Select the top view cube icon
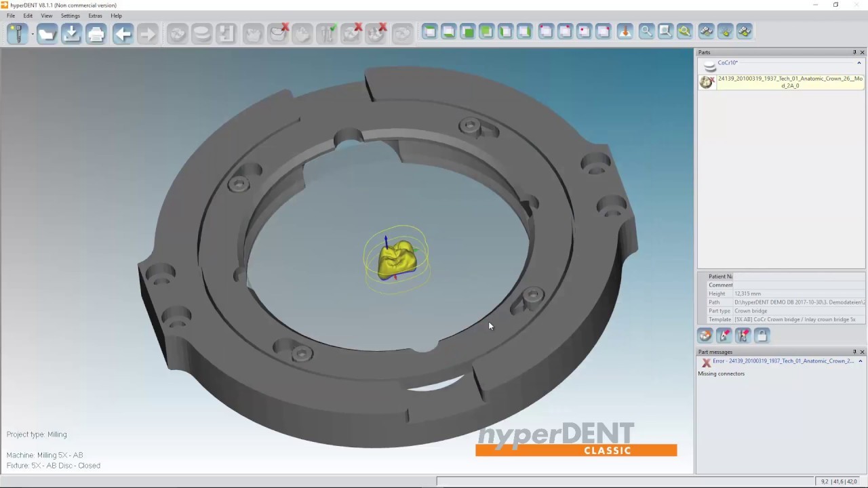The image size is (868, 488). click(x=429, y=31)
